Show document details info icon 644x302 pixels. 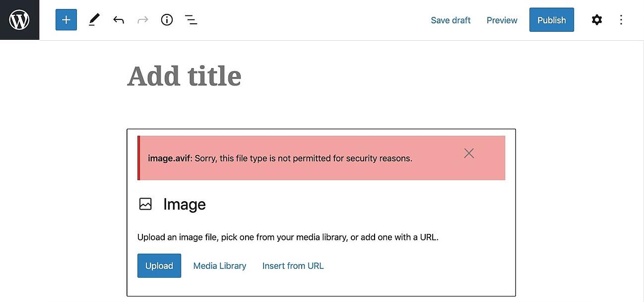pos(167,20)
